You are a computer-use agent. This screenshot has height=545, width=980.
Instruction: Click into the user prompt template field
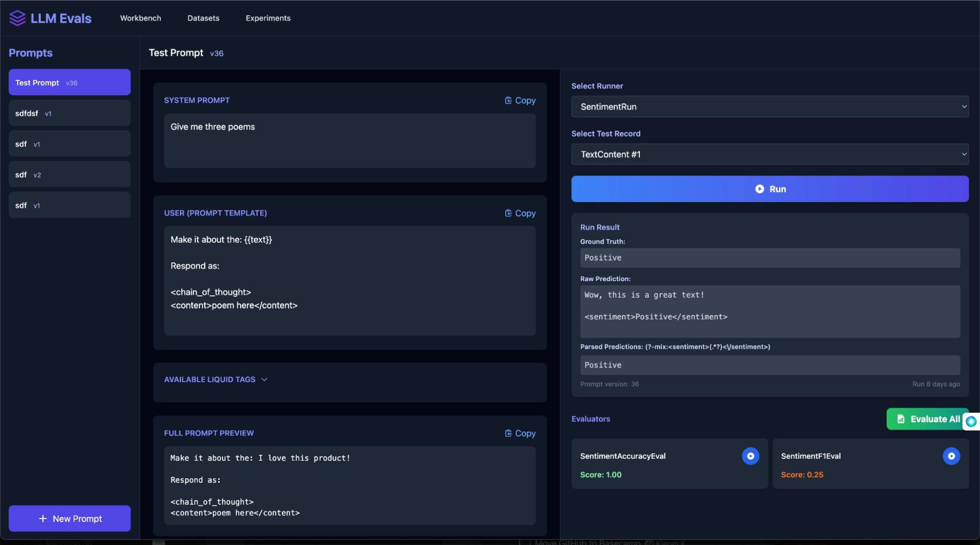tap(350, 281)
